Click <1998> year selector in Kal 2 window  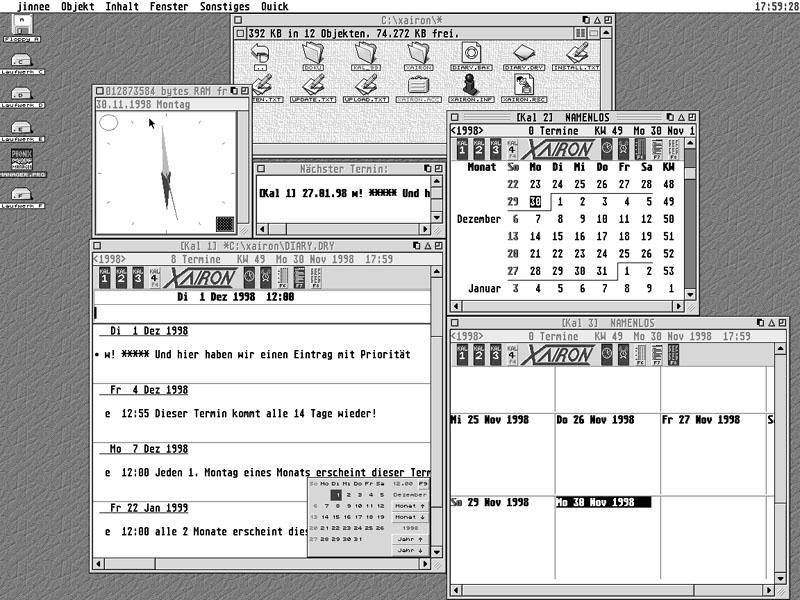coord(467,130)
